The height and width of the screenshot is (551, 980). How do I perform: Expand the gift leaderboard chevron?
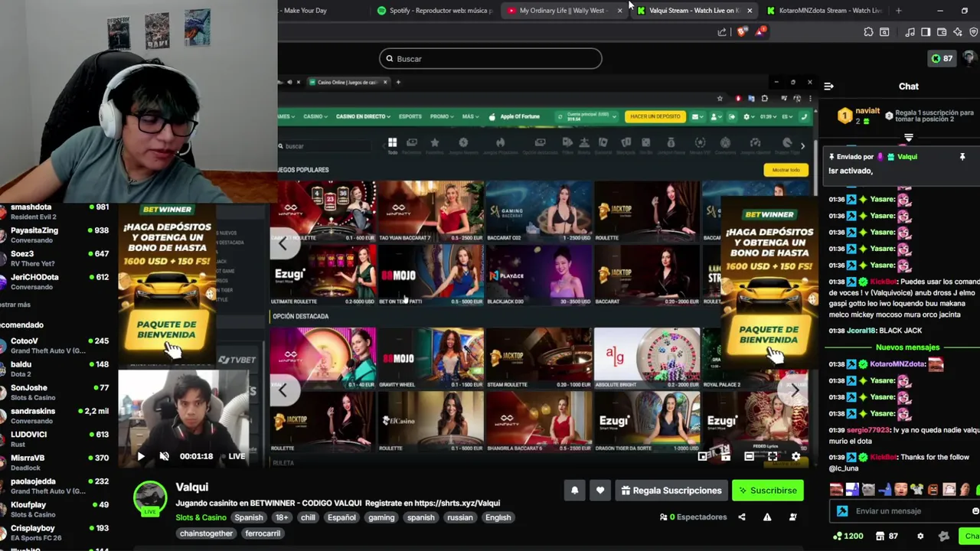click(x=908, y=138)
